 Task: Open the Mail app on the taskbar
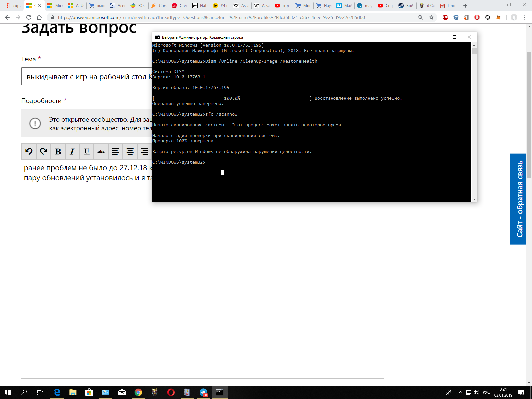point(122,392)
